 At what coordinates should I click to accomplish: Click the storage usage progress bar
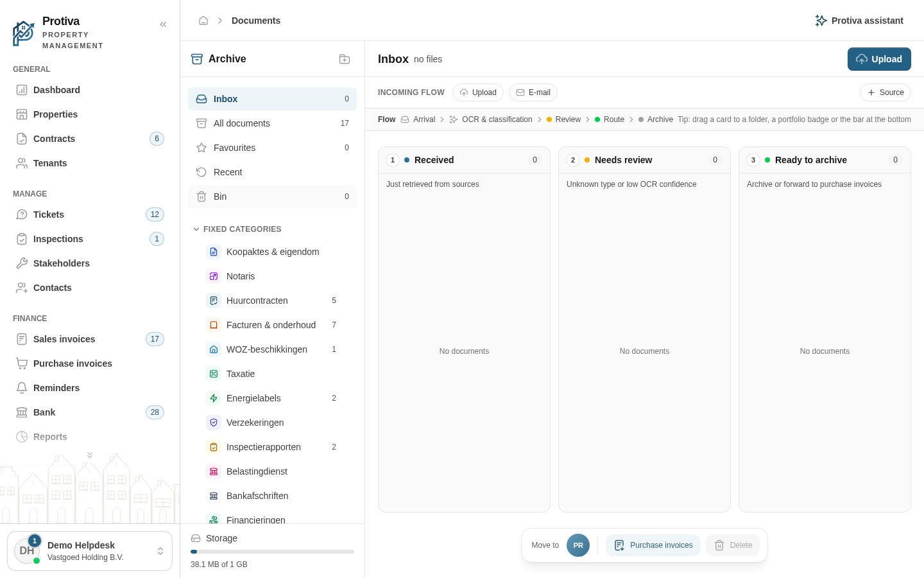272,552
